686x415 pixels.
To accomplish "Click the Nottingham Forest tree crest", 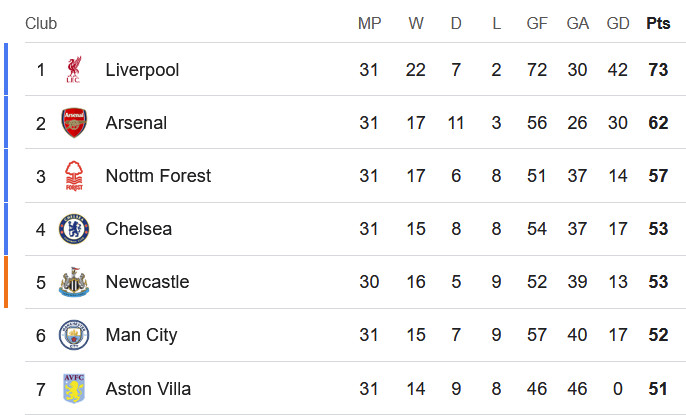I will click(74, 176).
